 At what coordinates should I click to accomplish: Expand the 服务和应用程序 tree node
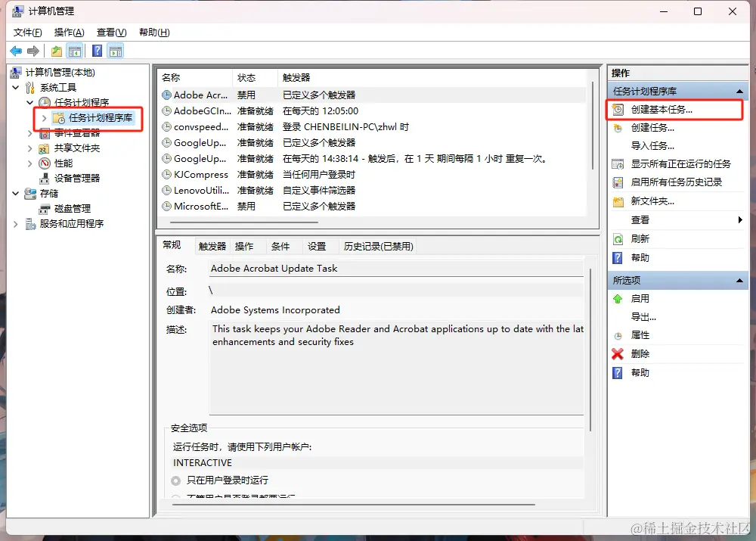[x=16, y=224]
